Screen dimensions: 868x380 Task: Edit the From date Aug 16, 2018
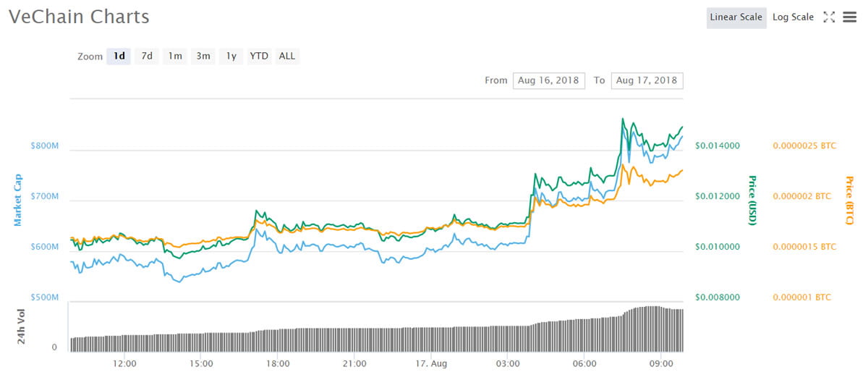549,80
